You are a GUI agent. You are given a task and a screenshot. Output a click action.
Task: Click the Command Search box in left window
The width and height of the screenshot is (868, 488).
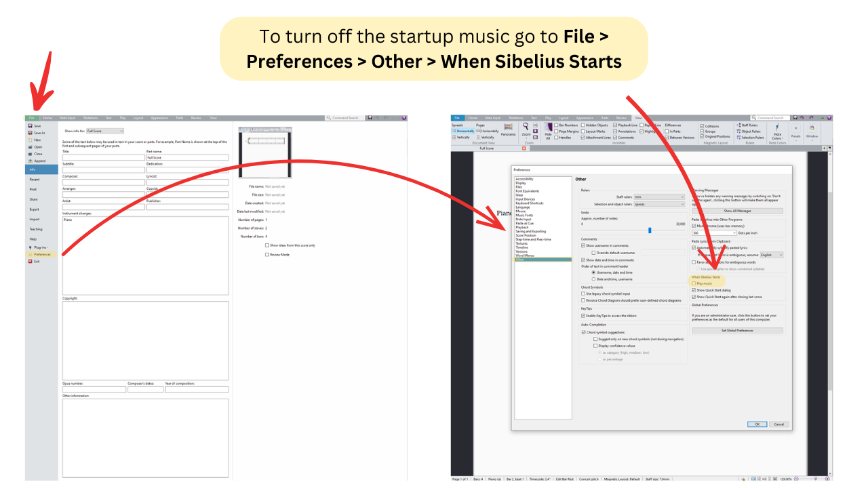tap(344, 118)
